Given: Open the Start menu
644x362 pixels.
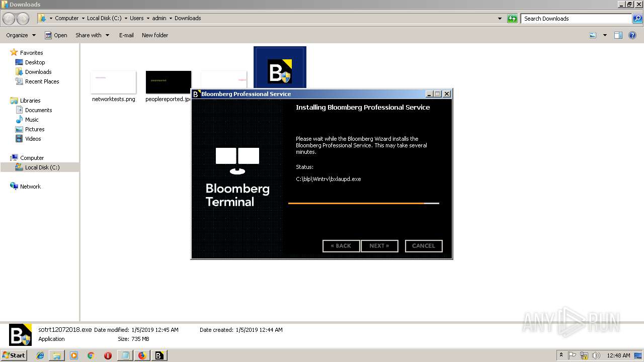Looking at the screenshot, I should (x=14, y=355).
